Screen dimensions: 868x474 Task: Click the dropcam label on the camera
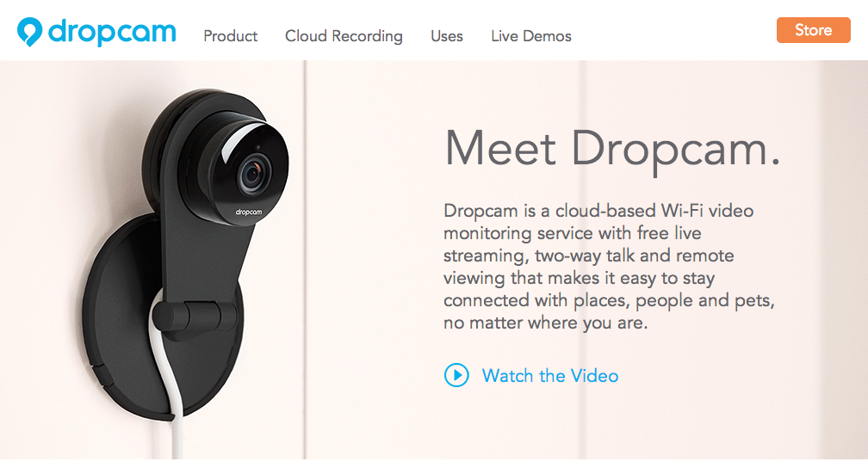249,212
